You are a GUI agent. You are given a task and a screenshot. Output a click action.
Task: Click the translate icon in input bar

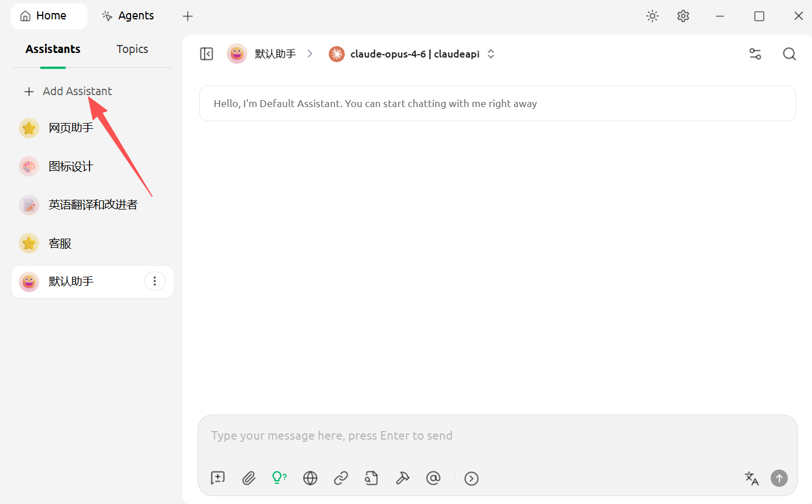pyautogui.click(x=752, y=478)
